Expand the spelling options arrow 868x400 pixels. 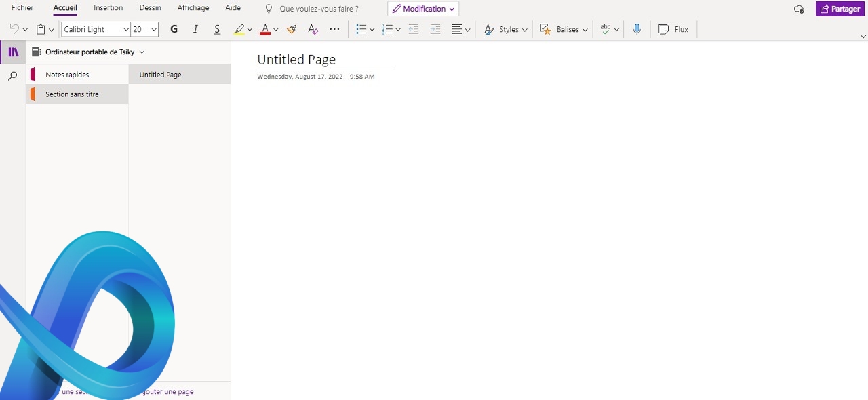point(616,30)
